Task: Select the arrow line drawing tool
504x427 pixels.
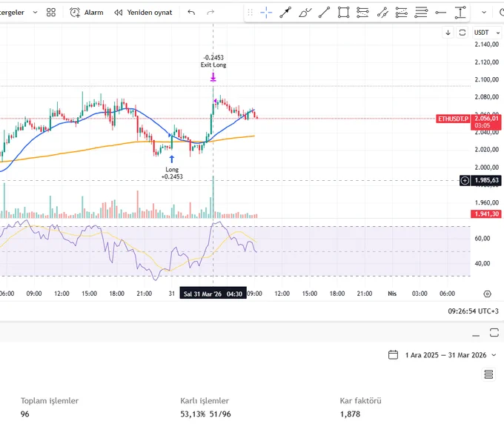Action: click(285, 13)
